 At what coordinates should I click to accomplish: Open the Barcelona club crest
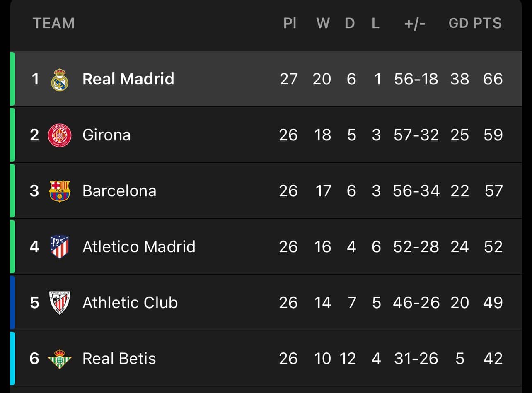(x=60, y=191)
